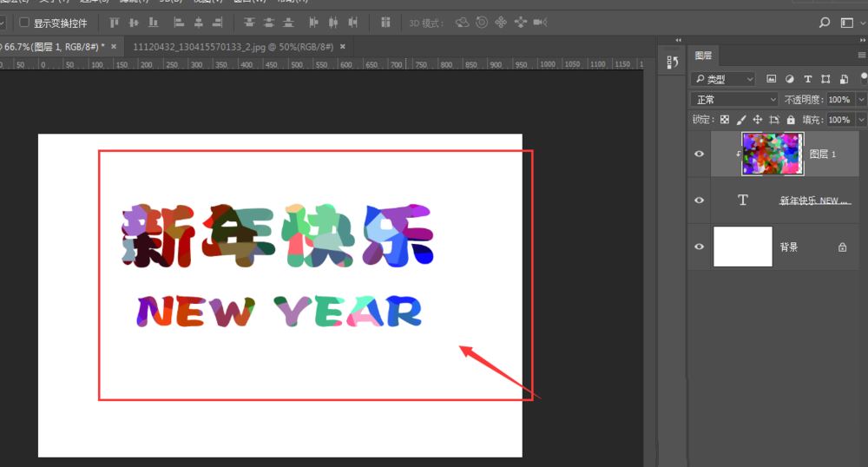868x467 pixels.
Task: Open the workspace switcher icon
Action: (x=846, y=23)
